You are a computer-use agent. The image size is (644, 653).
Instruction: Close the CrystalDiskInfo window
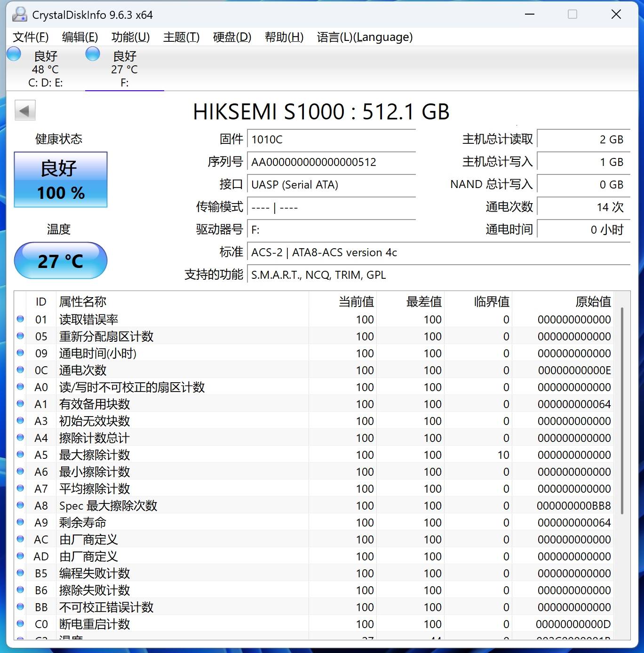coord(616,15)
